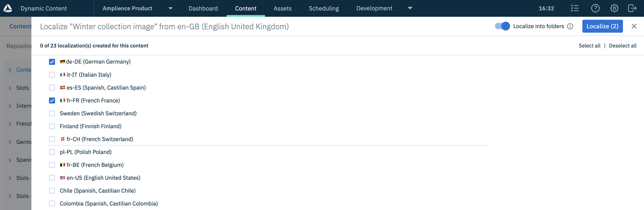Check the pl-PL Polish Poland checkbox
Viewport: 644px width, 210px height.
(x=52, y=152)
